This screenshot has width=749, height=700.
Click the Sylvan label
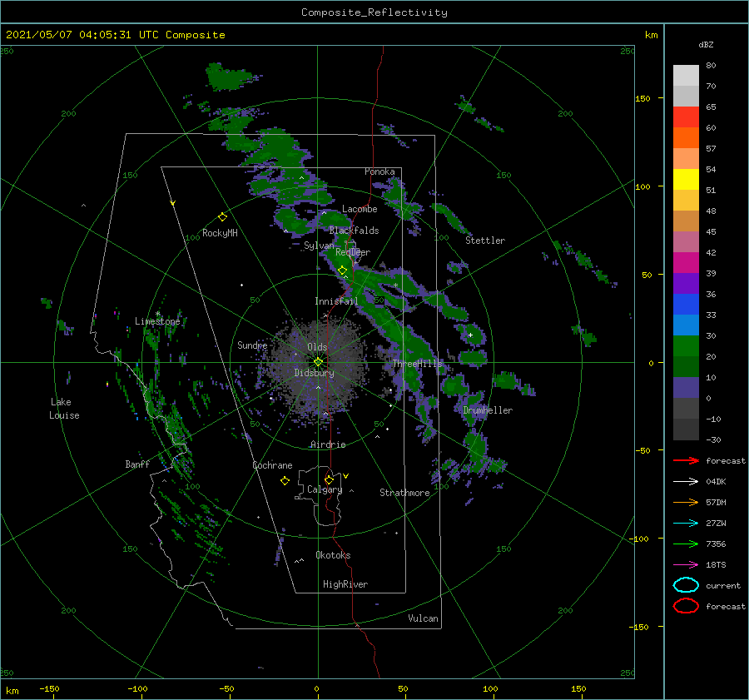319,246
